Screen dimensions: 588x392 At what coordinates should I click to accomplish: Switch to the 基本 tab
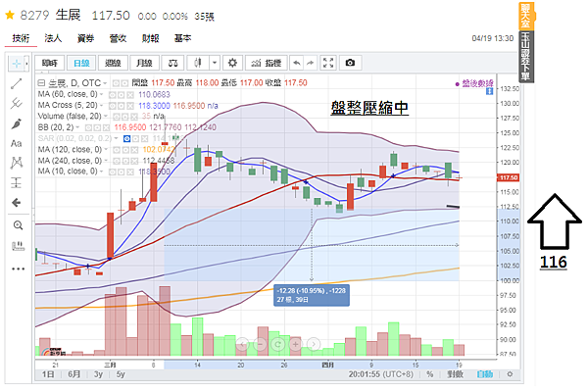tap(182, 38)
